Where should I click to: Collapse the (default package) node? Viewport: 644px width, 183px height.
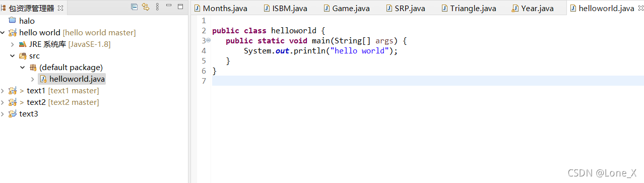(23, 68)
